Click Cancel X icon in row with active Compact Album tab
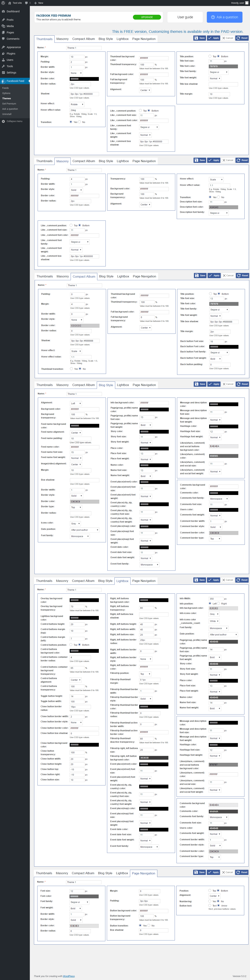250x980 pixels. pos(224,275)
